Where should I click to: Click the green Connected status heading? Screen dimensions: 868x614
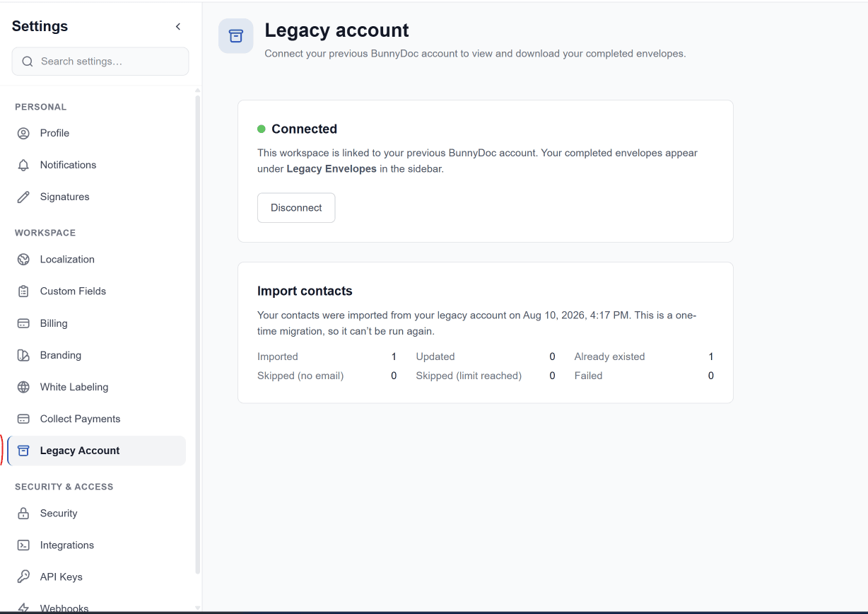coord(304,129)
